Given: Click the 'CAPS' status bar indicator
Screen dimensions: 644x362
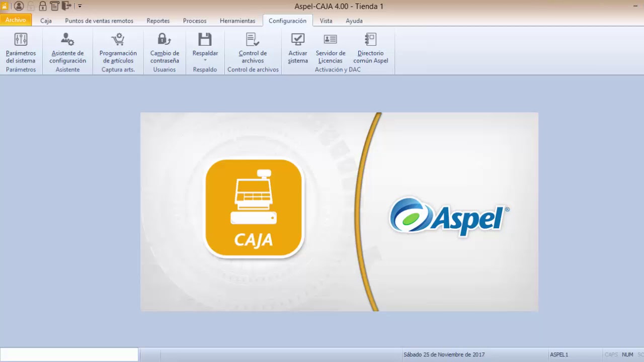Looking at the screenshot, I should [x=611, y=354].
